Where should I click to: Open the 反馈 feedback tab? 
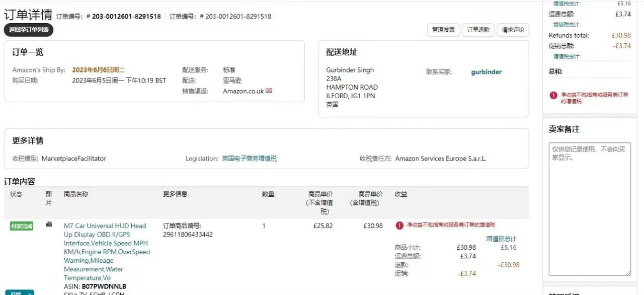pyautogui.click(x=15, y=292)
